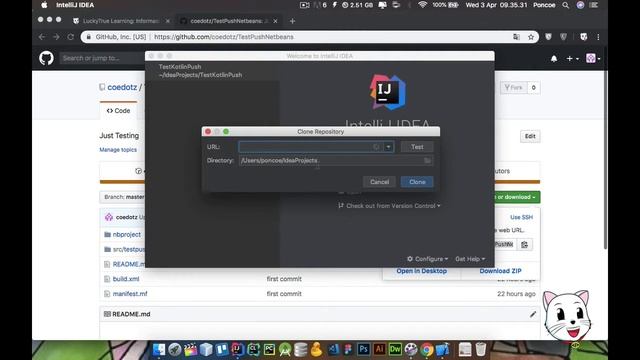640x360 pixels.
Task: Click Cancel in Clone Repository dialog
Action: coord(379,182)
